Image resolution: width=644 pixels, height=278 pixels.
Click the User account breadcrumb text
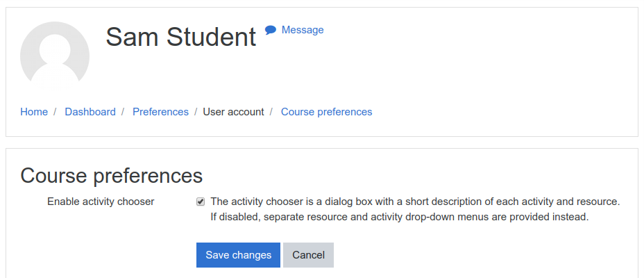click(x=233, y=112)
